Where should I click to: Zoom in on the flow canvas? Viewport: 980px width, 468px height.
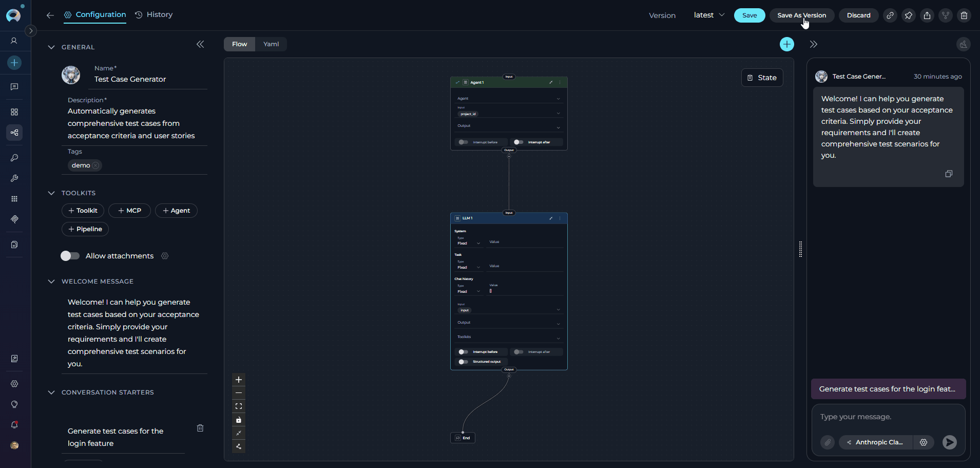(x=239, y=380)
